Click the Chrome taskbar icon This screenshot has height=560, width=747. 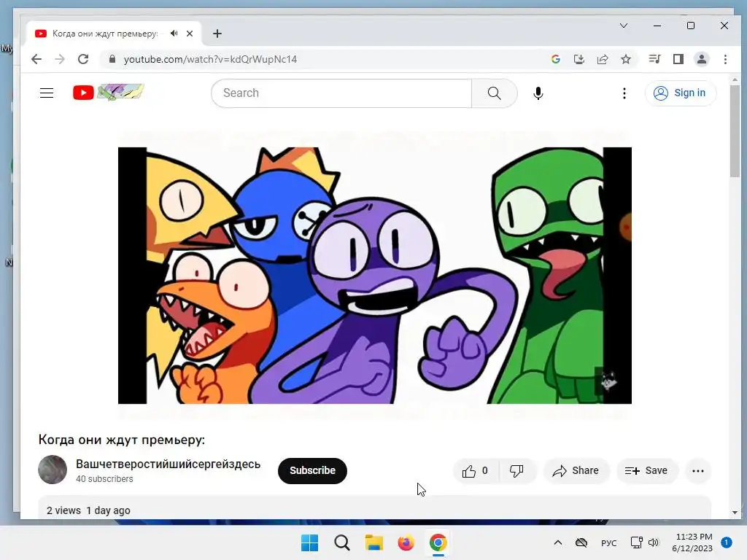[438, 542]
